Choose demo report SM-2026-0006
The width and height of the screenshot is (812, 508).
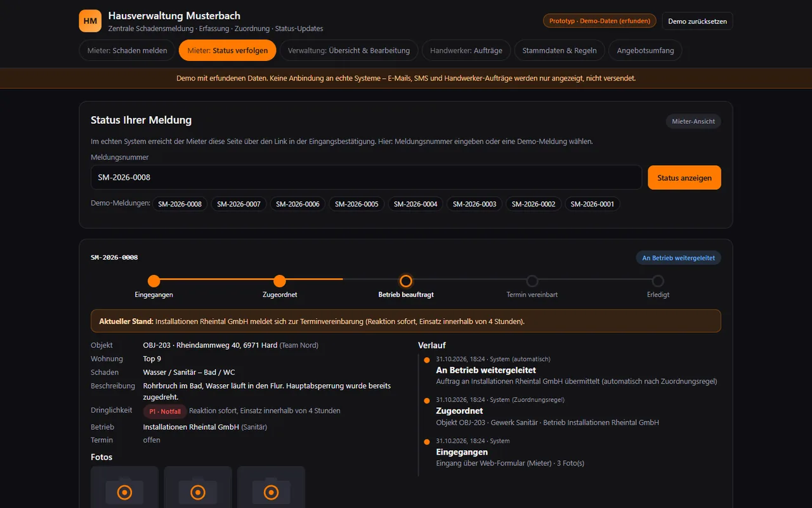click(x=298, y=204)
